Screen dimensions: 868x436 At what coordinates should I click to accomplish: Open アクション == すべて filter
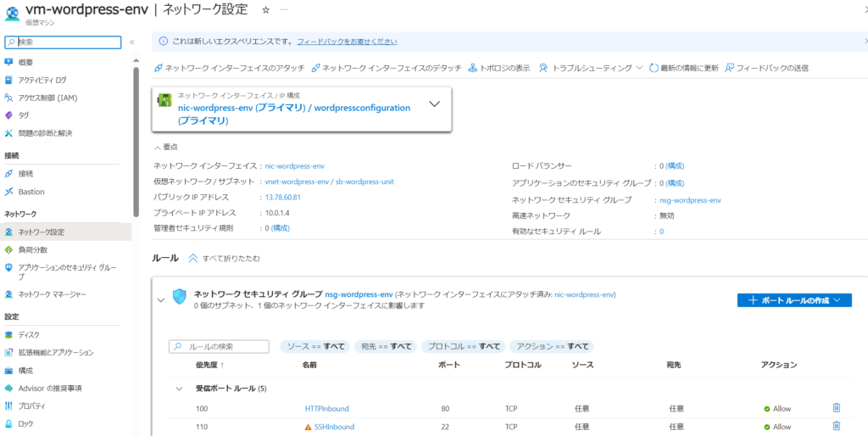(551, 347)
